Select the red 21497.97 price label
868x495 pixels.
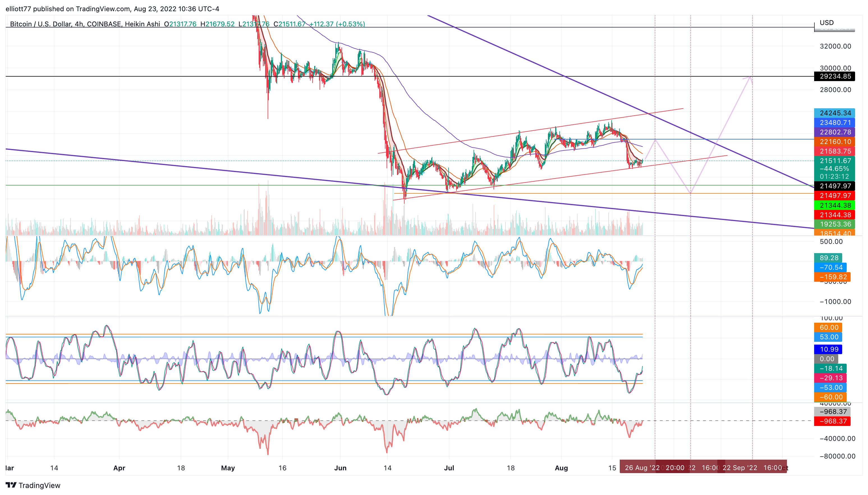(834, 196)
